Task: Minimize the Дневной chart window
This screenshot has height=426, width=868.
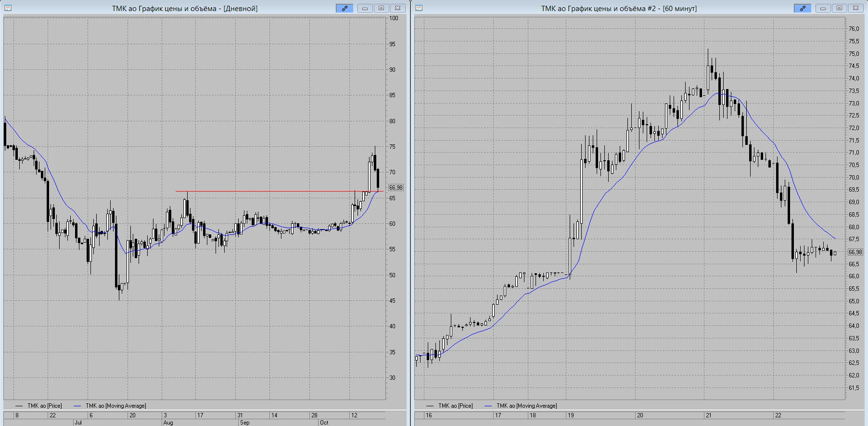Action: 365,8
